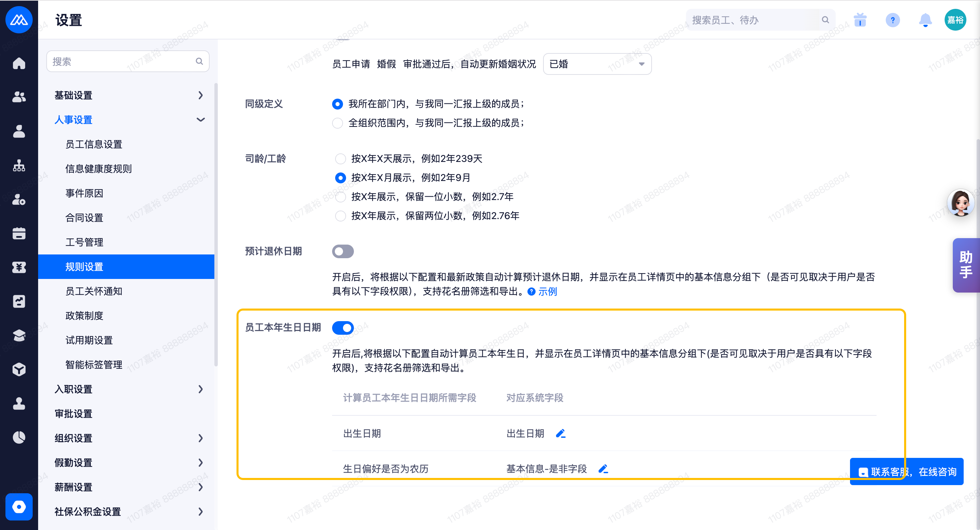Edit the 出生日期 system field mapping

coord(560,433)
